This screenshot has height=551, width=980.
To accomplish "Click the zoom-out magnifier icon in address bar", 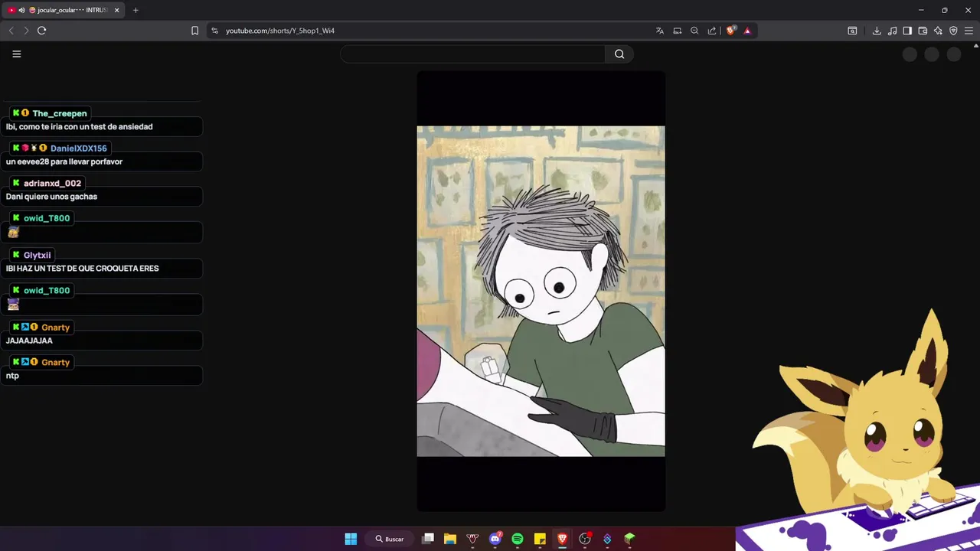I will [694, 31].
